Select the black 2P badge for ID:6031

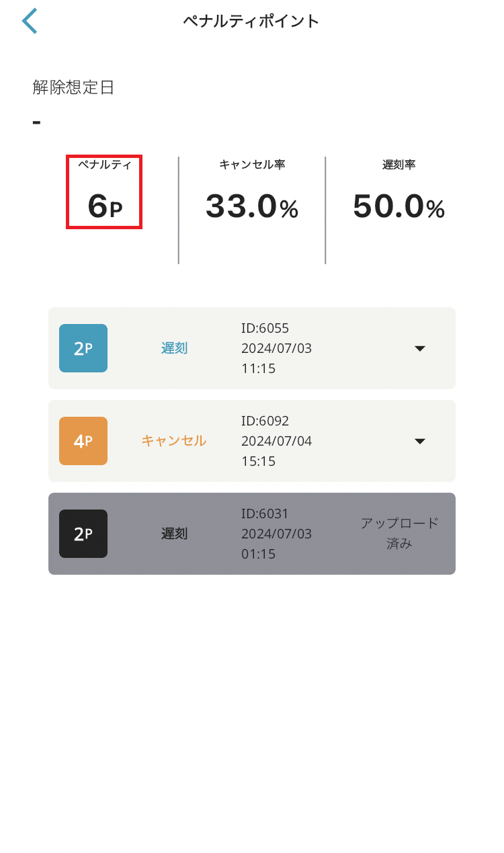tap(83, 533)
